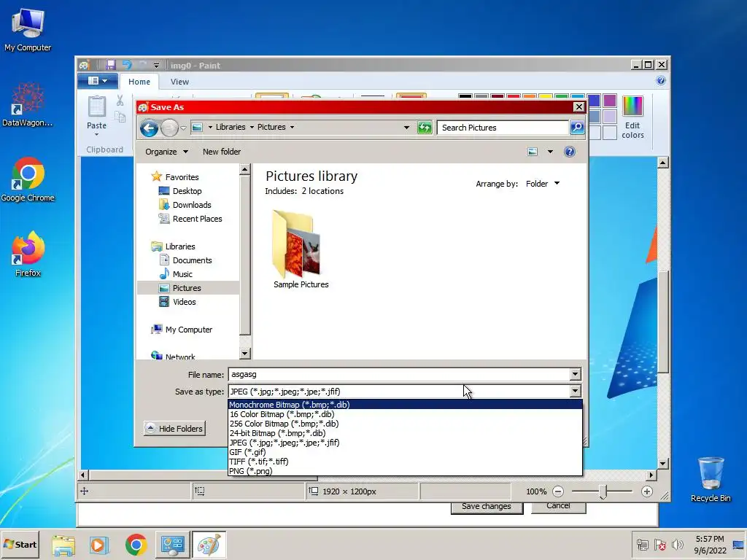Click the Chrome icon in the taskbar
Viewport: 747px width, 560px height.
coord(136,544)
